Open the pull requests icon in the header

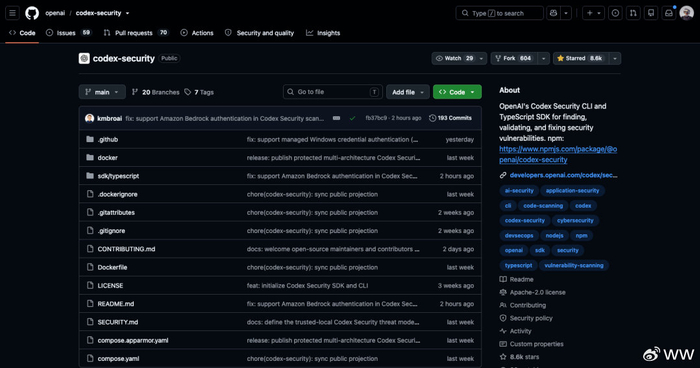tap(633, 13)
